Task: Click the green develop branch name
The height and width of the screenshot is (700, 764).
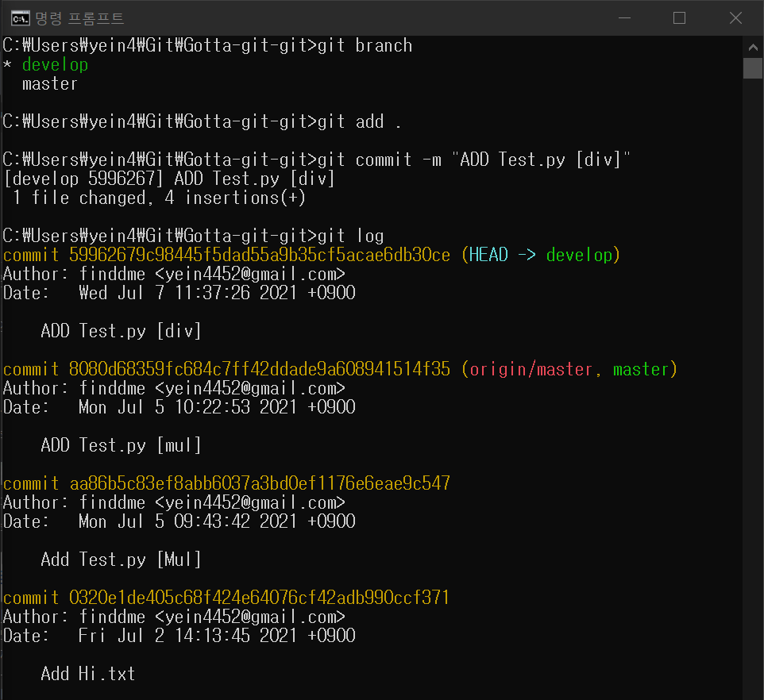Action: (x=55, y=65)
